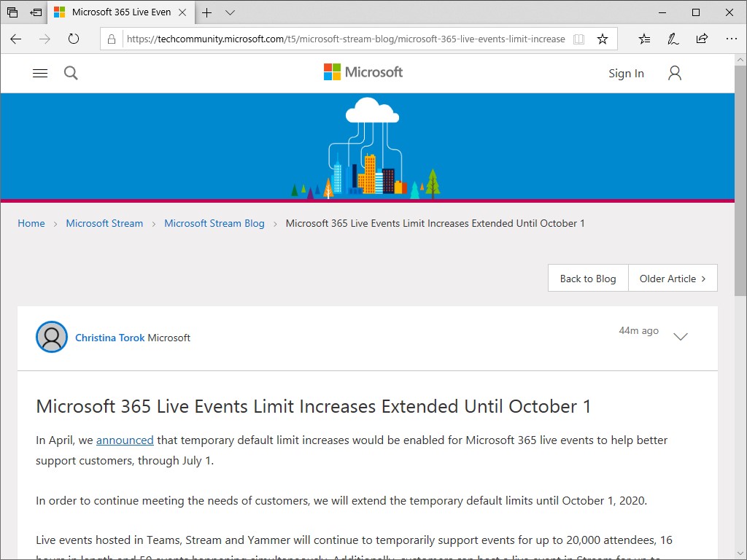Open the Tech Community hamburger menu
The width and height of the screenshot is (747, 560).
pyautogui.click(x=39, y=73)
